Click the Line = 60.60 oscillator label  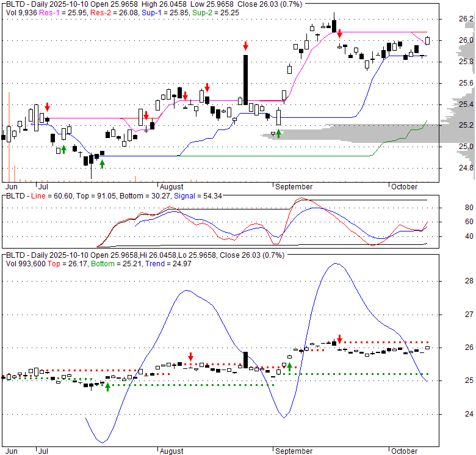52,196
